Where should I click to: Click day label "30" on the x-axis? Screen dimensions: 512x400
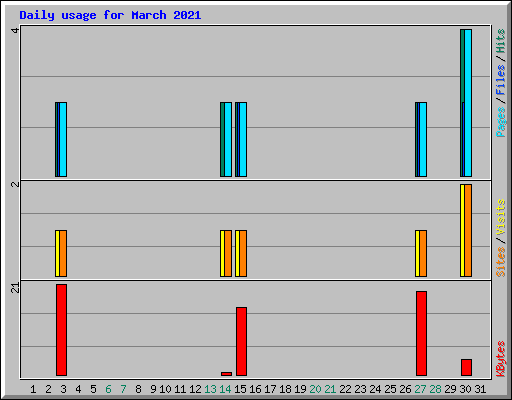pos(465,389)
